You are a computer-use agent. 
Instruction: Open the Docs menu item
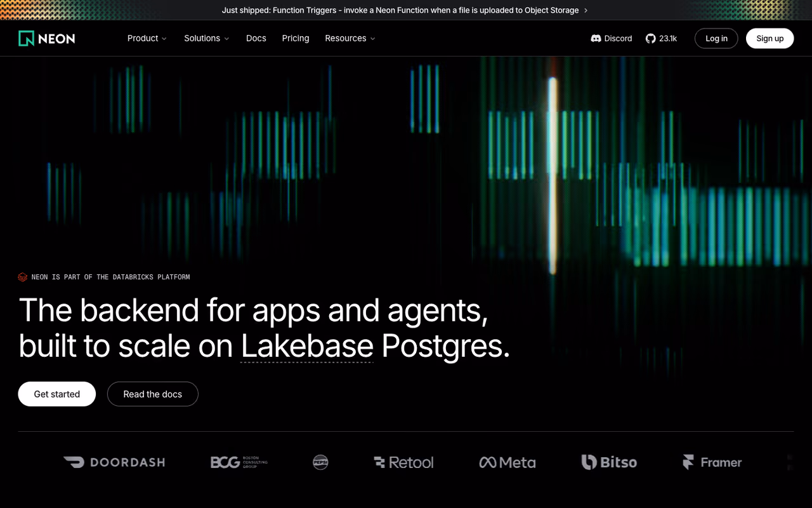(256, 38)
